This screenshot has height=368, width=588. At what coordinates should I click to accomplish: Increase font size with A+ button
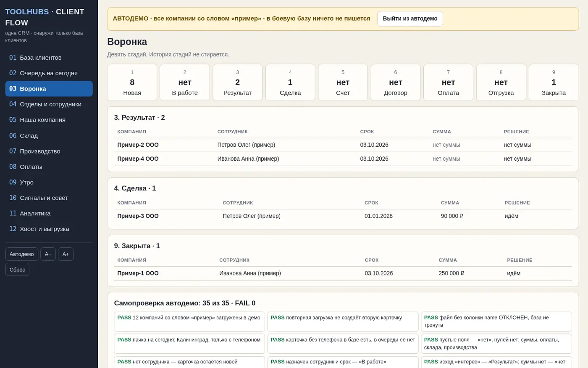[66, 254]
